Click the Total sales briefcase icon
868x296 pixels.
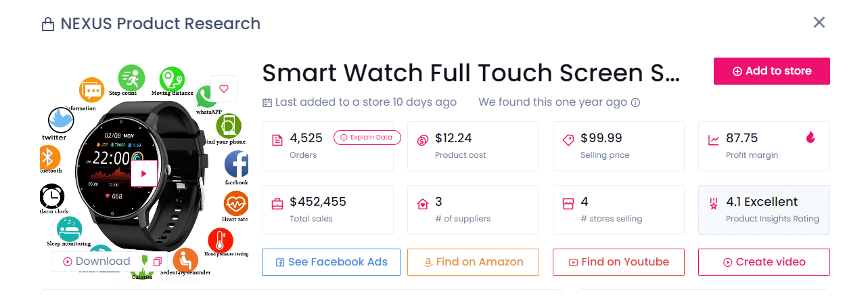pos(277,204)
